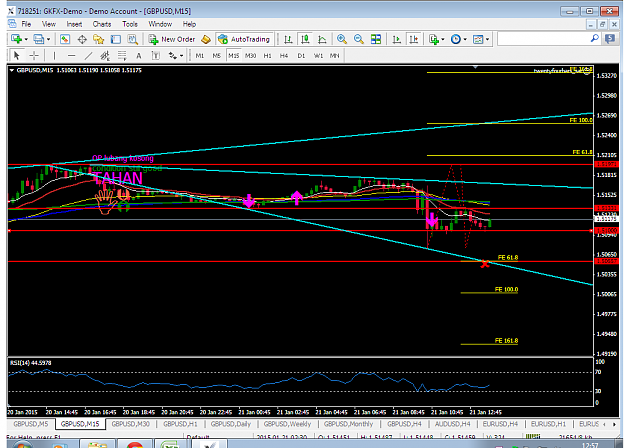
Task: Zoom out the chart
Action: pos(359,39)
